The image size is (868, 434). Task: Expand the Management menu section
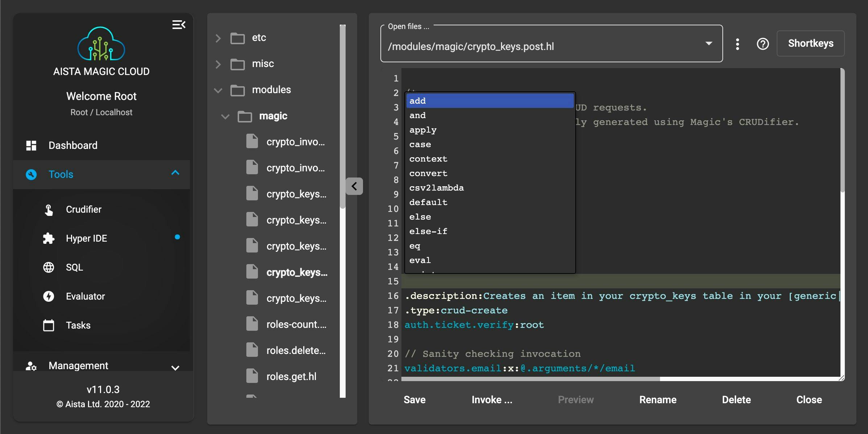pos(175,367)
